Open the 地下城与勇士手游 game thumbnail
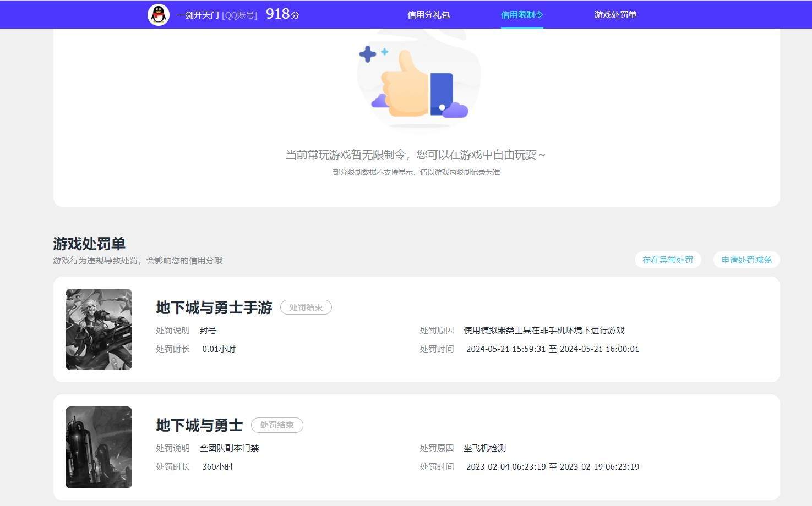Viewport: 812px width, 506px height. (x=99, y=329)
